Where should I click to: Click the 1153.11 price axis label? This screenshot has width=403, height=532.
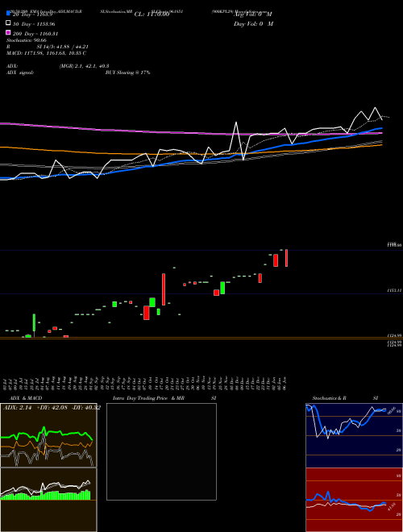click(394, 290)
